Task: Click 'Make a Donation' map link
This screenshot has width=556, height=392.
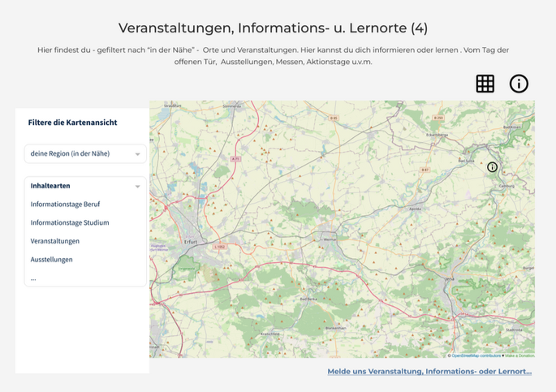Action: 519,355
